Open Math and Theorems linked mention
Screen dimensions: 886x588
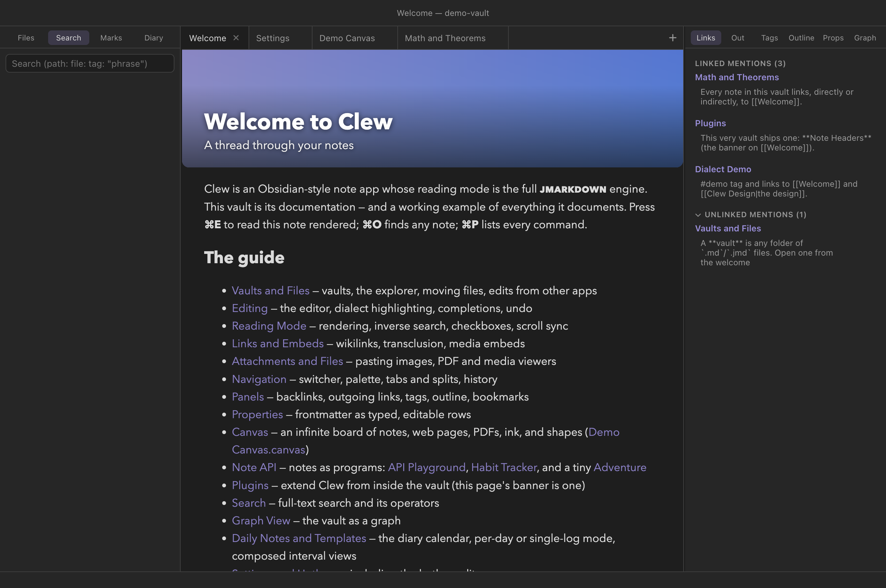736,77
